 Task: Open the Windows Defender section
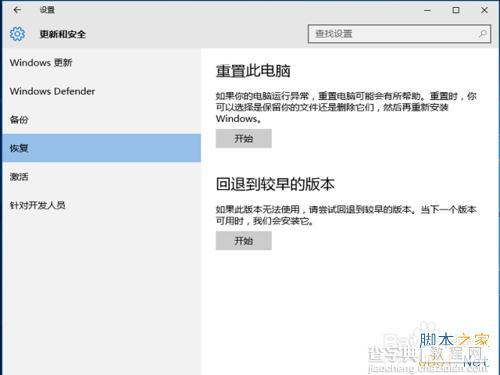(101, 91)
